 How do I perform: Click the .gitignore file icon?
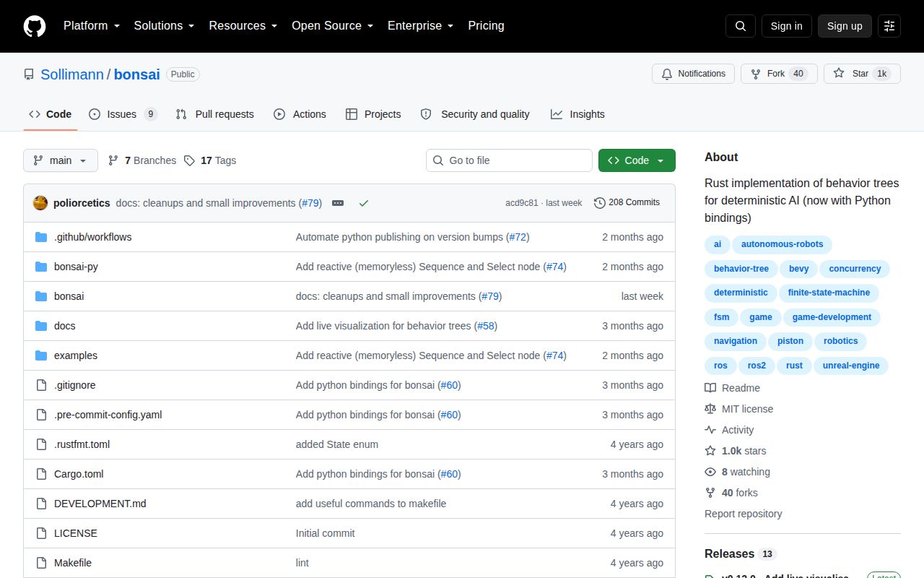pos(41,385)
